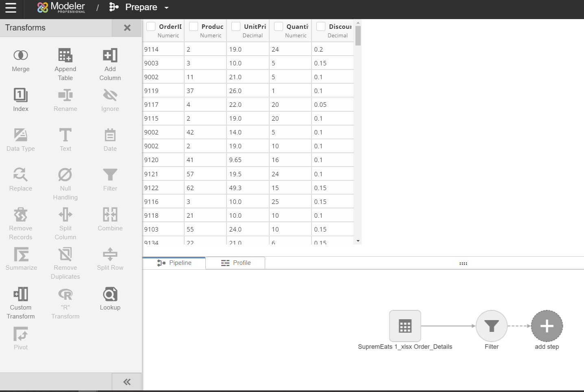Viewport: 584px width, 392px height.
Task: Expand the Prepare dropdown arrow
Action: click(166, 8)
